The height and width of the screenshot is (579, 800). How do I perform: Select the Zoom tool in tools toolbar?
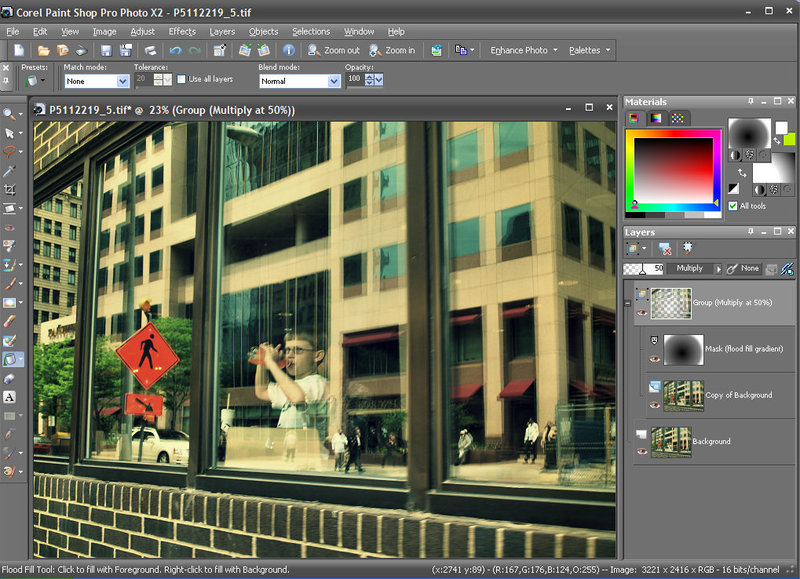(x=9, y=114)
